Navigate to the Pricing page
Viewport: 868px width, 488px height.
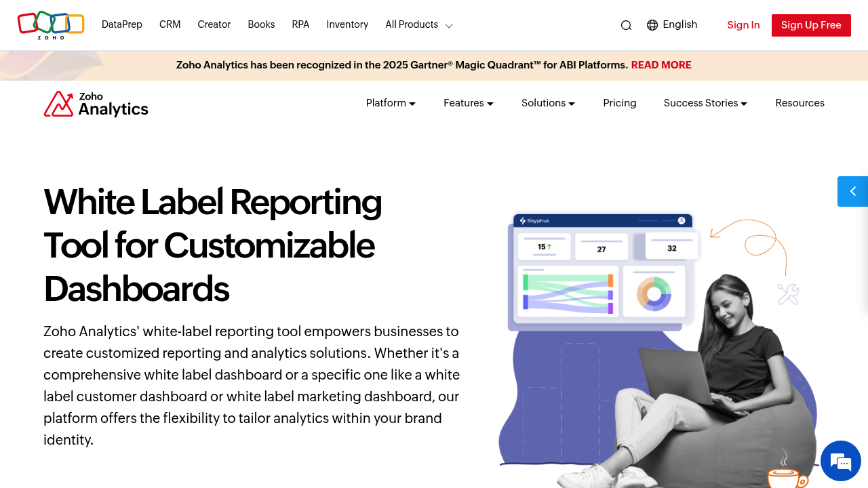pos(619,103)
